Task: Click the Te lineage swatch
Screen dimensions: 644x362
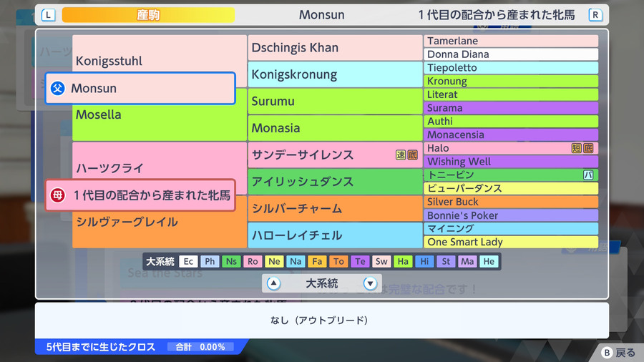Action: pyautogui.click(x=360, y=261)
